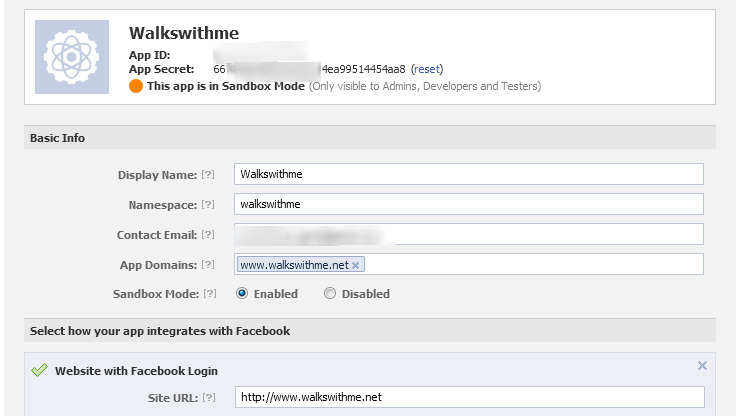Image resolution: width=745 pixels, height=416 pixels.
Task: Close the Website with Facebook Login section
Action: point(702,366)
